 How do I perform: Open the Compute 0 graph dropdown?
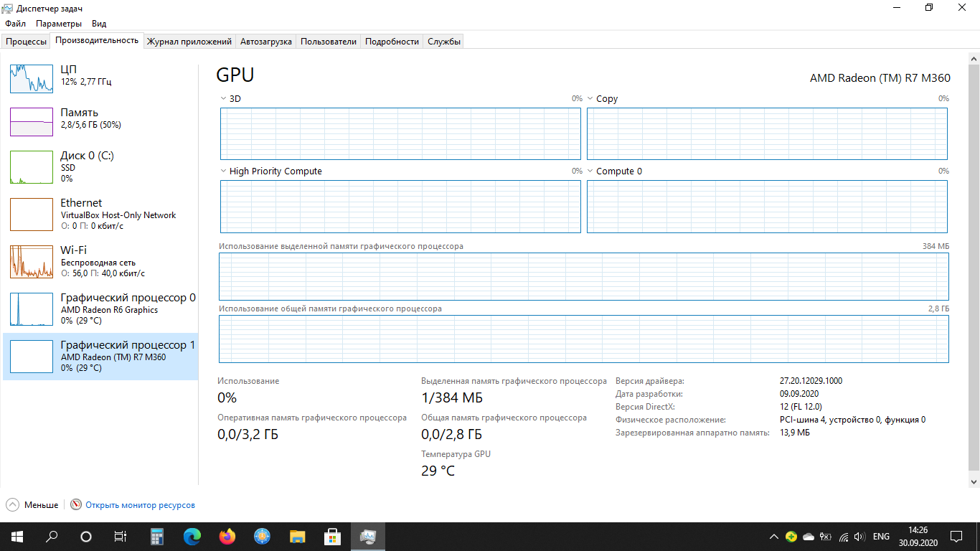click(590, 171)
